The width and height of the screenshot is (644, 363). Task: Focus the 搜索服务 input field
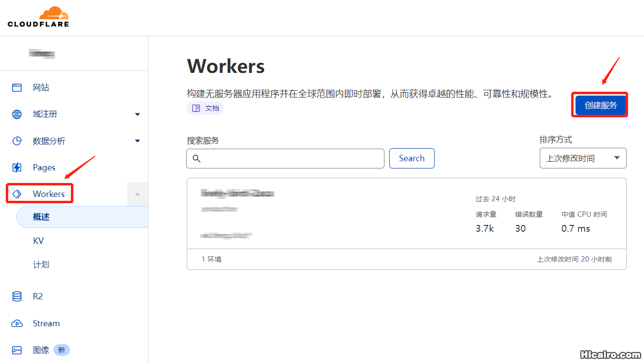coord(285,158)
